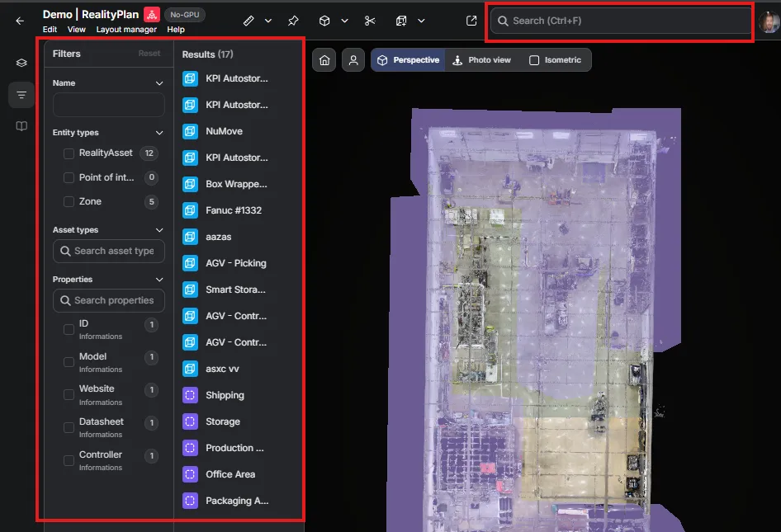This screenshot has width=781, height=532.
Task: Expand the cube tool dropdown arrow
Action: click(344, 21)
